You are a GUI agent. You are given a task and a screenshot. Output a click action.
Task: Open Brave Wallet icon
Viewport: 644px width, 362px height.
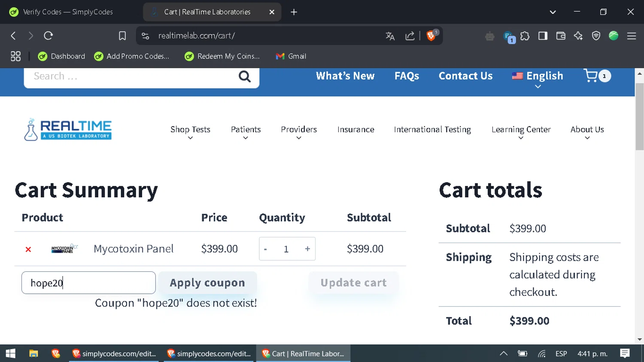click(561, 36)
